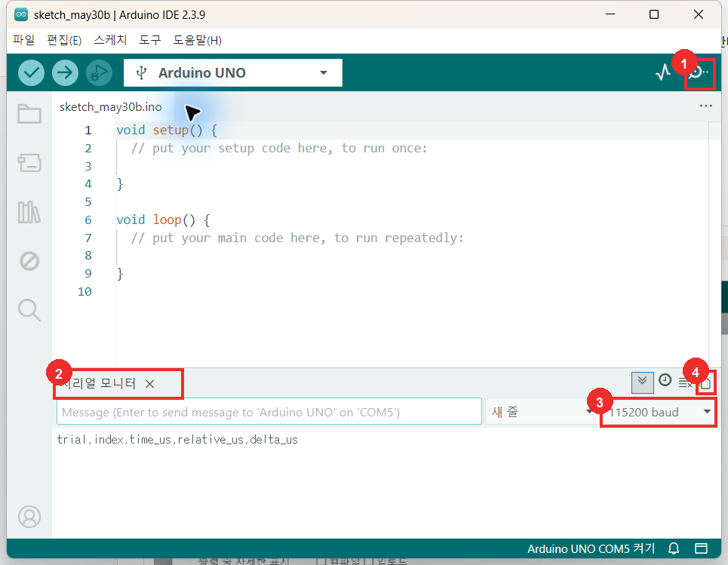Click the serial Message input field
The image size is (728, 565).
point(269,412)
